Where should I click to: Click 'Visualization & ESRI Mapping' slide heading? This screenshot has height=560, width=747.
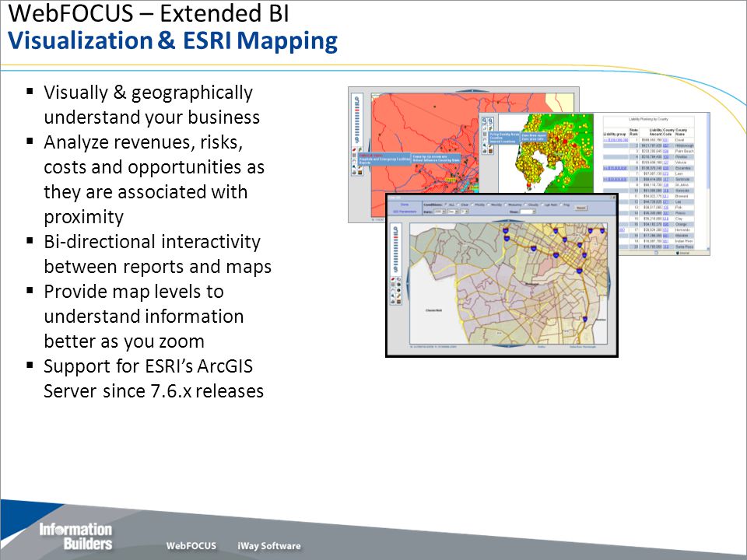click(173, 40)
